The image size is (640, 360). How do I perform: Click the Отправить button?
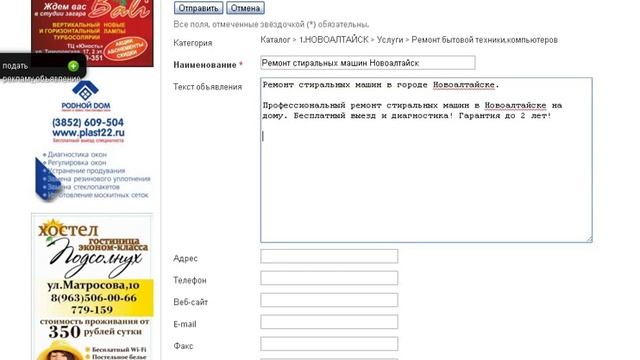point(198,8)
